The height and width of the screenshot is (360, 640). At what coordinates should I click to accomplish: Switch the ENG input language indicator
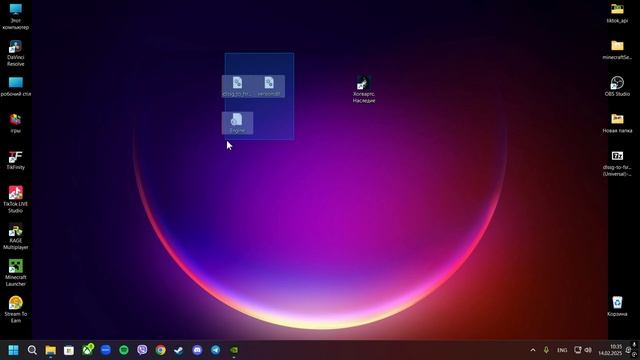click(x=562, y=350)
